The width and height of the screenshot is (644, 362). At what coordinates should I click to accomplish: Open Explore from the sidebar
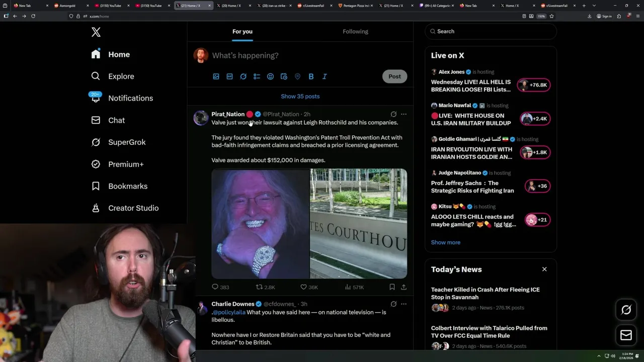tap(112, 76)
